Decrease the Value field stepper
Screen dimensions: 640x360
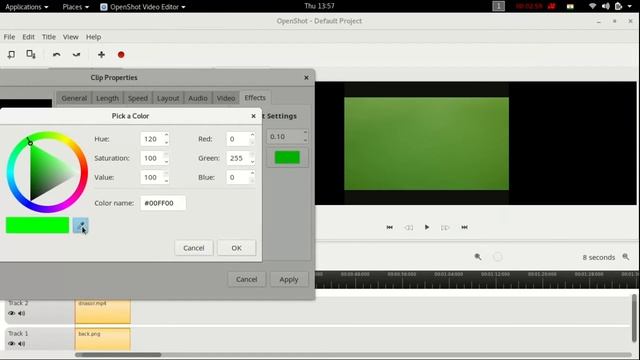point(166,181)
